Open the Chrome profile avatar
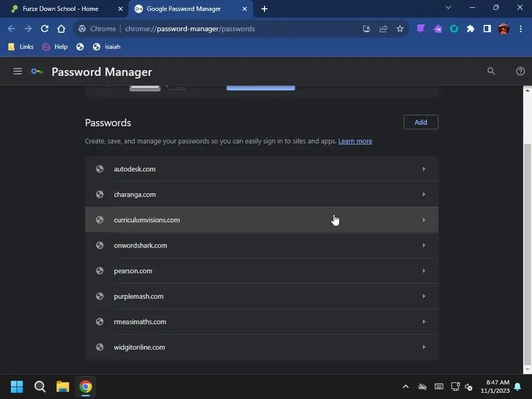This screenshot has height=399, width=532. (504, 29)
